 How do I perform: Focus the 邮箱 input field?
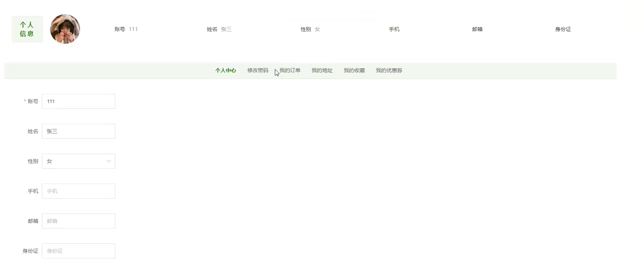click(79, 221)
